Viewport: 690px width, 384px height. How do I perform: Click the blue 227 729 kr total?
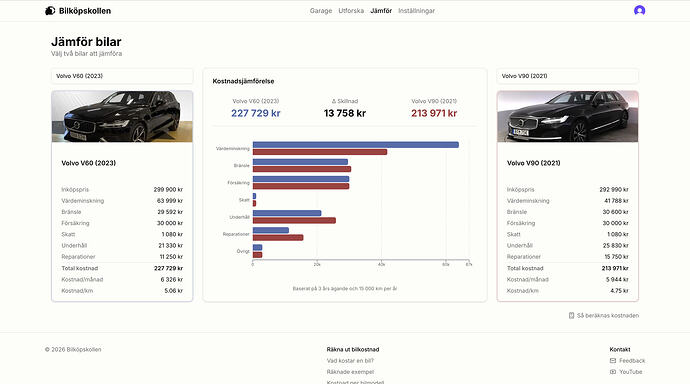click(256, 113)
